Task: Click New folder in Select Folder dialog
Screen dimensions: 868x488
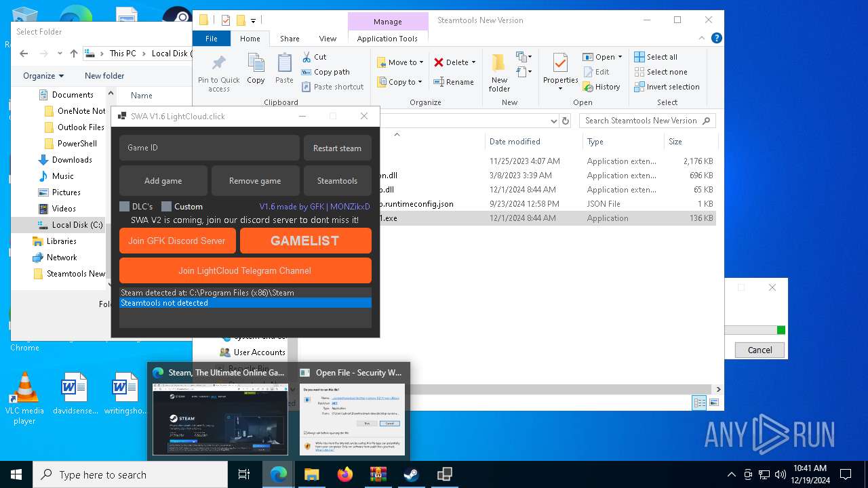Action: [x=104, y=76]
